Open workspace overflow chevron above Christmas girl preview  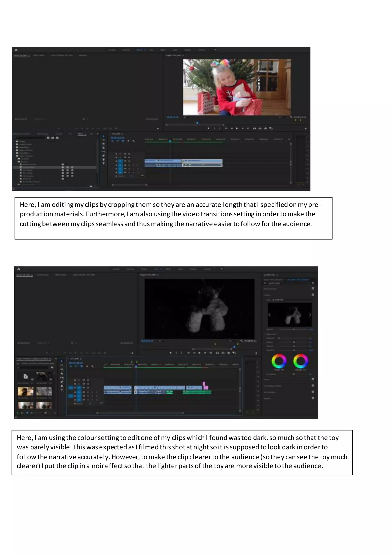pyautogui.click(x=215, y=50)
